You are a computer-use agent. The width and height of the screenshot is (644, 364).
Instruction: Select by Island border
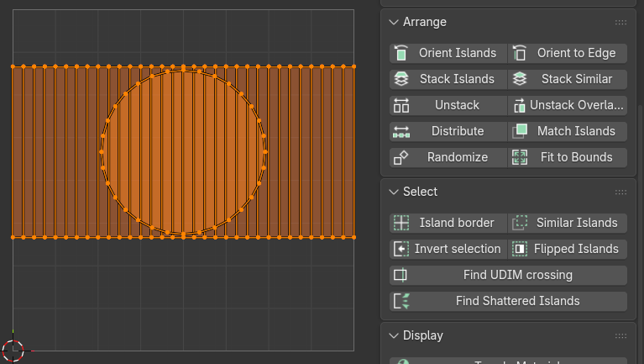tap(448, 223)
